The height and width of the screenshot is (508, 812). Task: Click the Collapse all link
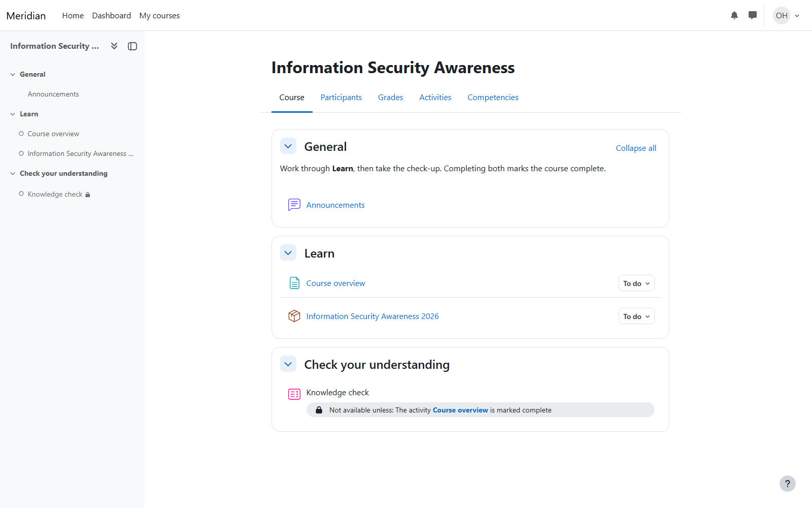(636, 148)
